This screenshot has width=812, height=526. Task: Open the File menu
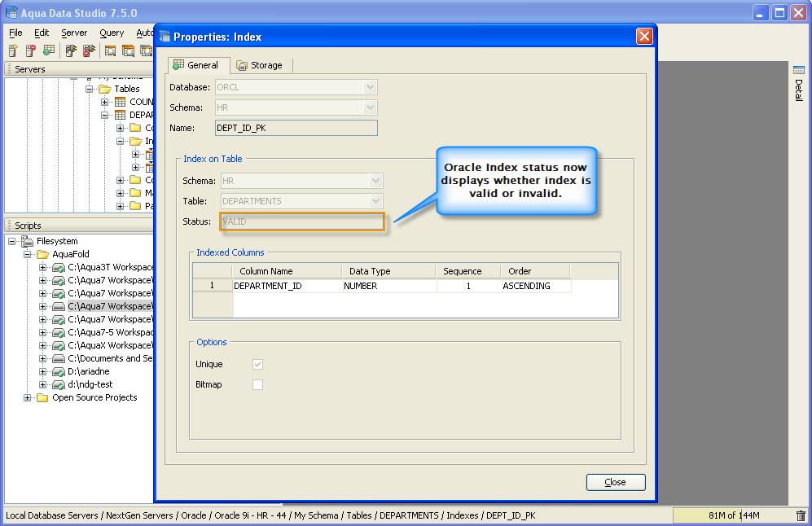coord(15,33)
